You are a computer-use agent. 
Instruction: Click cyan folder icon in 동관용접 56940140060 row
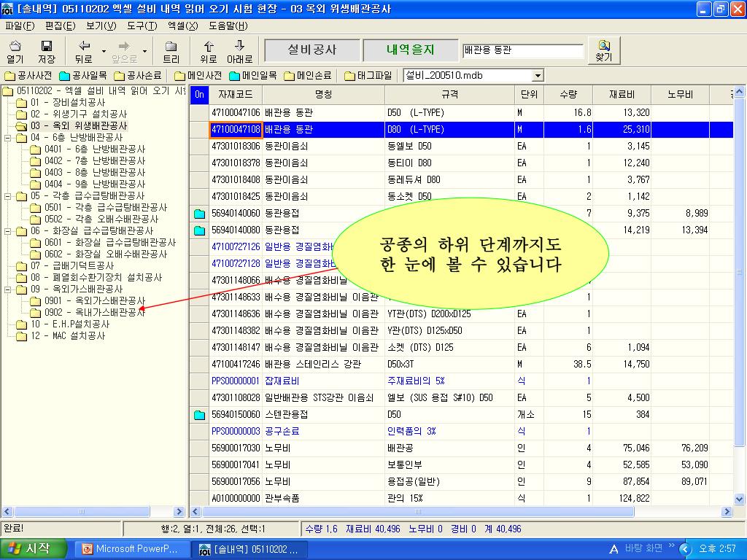200,214
